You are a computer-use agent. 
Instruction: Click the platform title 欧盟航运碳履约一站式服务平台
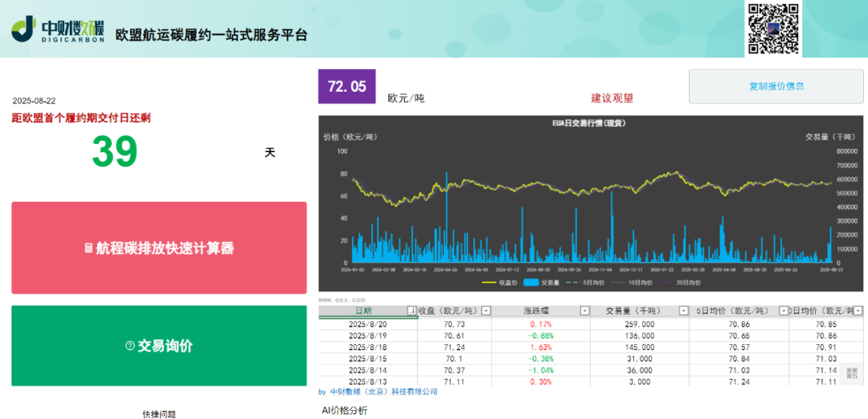pyautogui.click(x=211, y=35)
